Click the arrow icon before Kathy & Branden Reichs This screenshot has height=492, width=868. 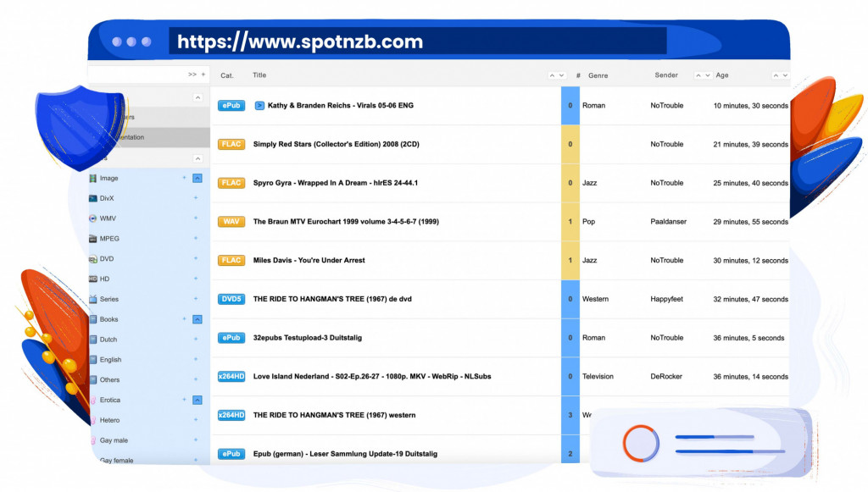[259, 105]
